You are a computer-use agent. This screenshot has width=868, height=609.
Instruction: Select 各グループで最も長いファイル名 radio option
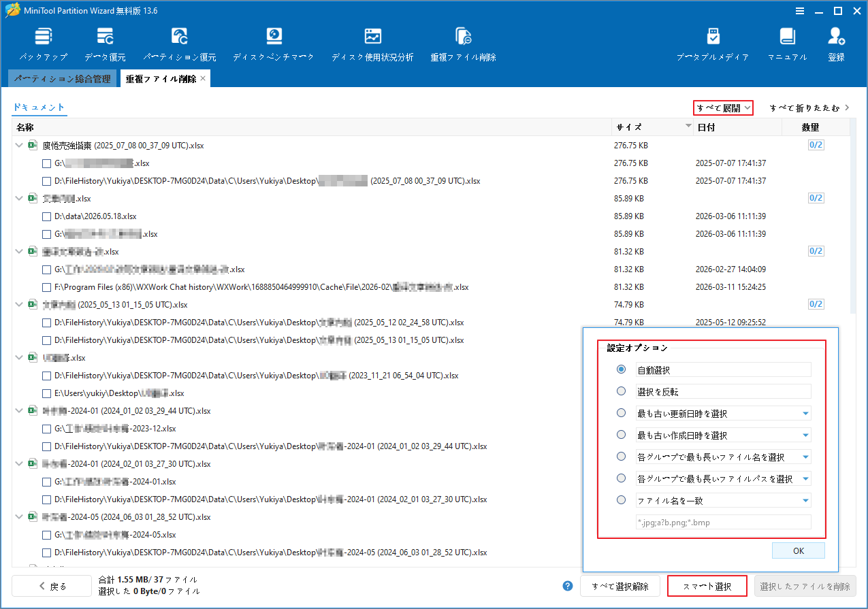pos(621,457)
